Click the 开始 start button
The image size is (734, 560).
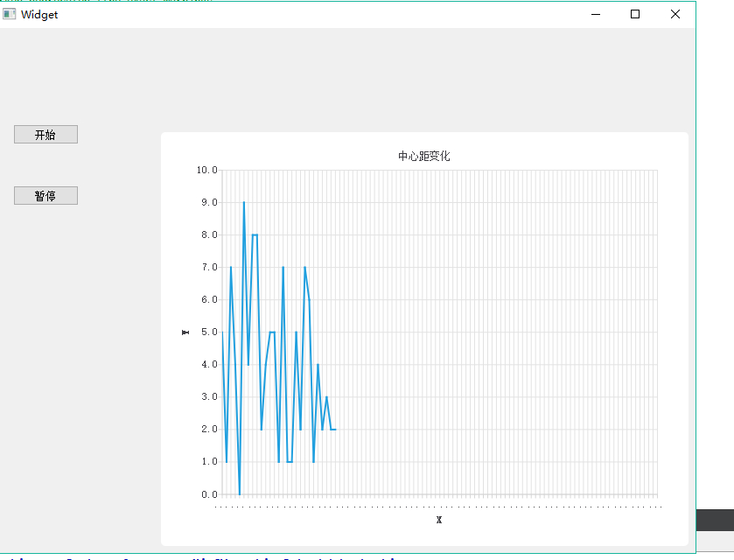click(x=45, y=135)
